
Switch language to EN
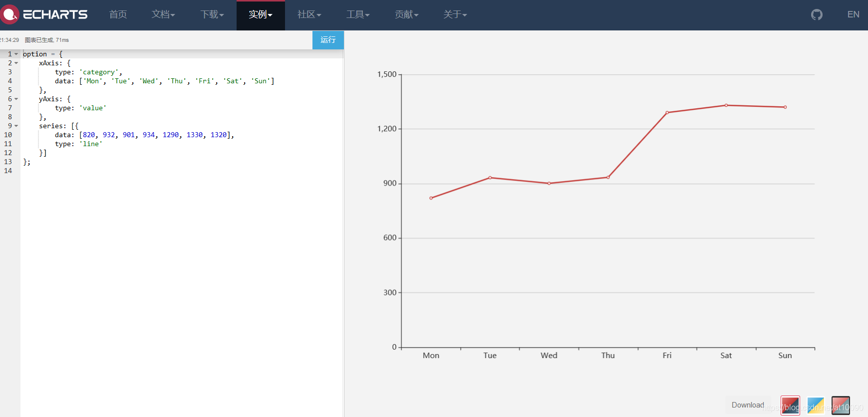click(853, 14)
